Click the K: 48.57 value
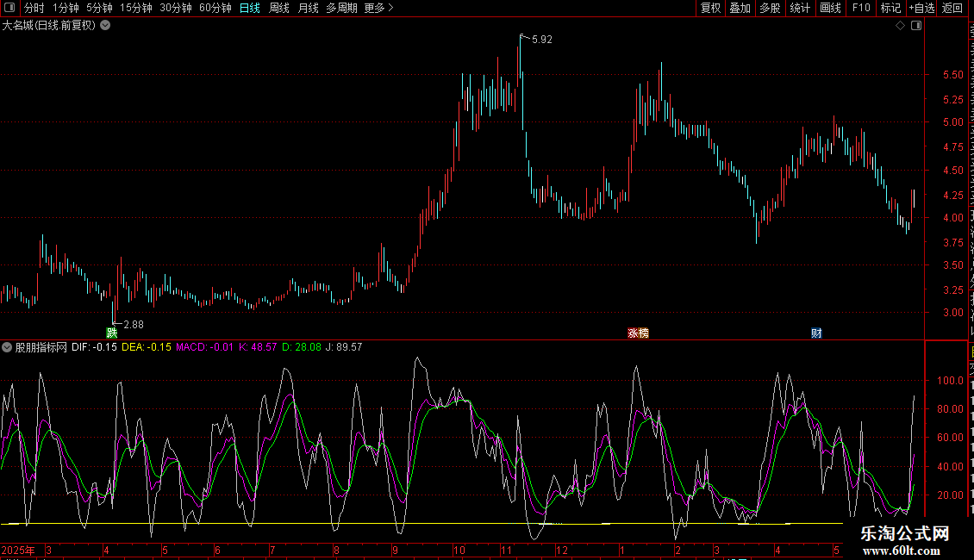Image resolution: width=974 pixels, height=560 pixels. coord(258,348)
